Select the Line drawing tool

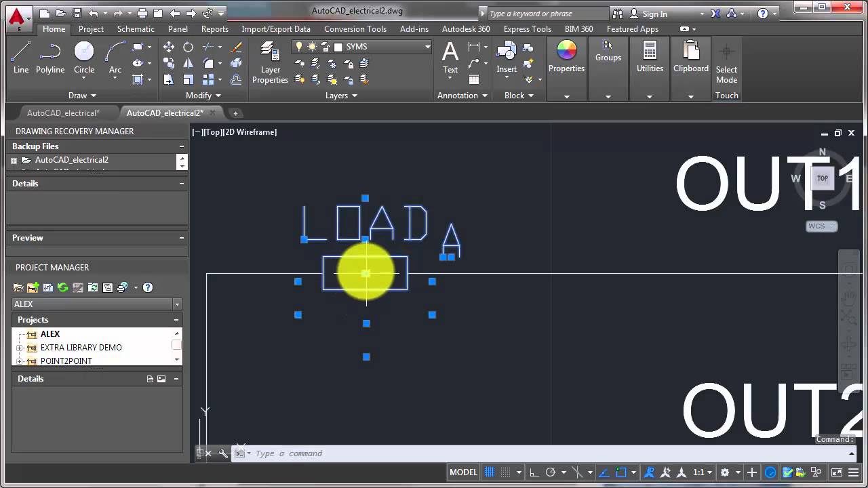pos(21,58)
